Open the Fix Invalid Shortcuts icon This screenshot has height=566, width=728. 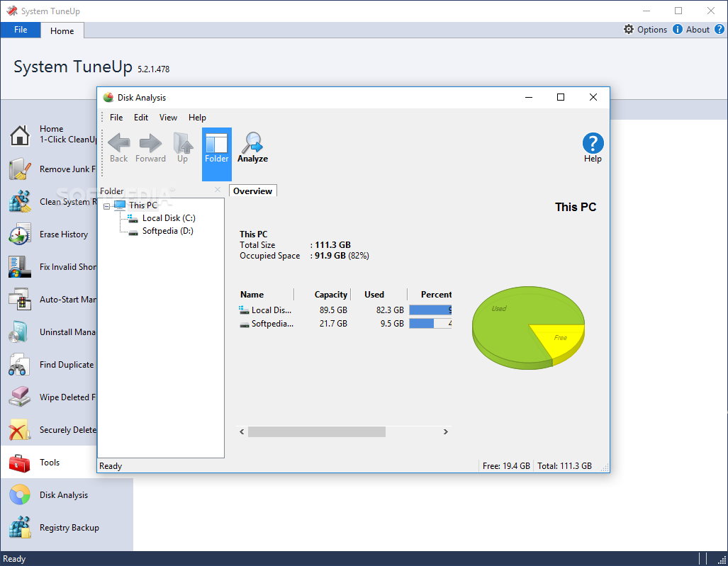(20, 267)
